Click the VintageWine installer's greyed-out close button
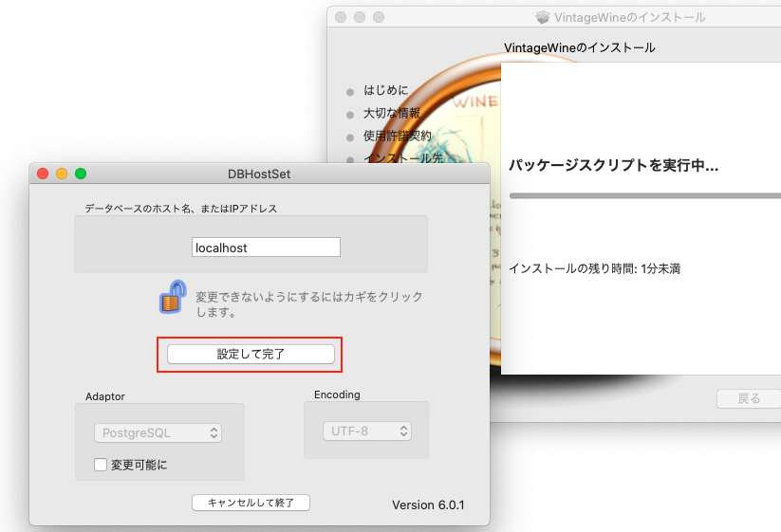The image size is (781, 532). (x=341, y=17)
